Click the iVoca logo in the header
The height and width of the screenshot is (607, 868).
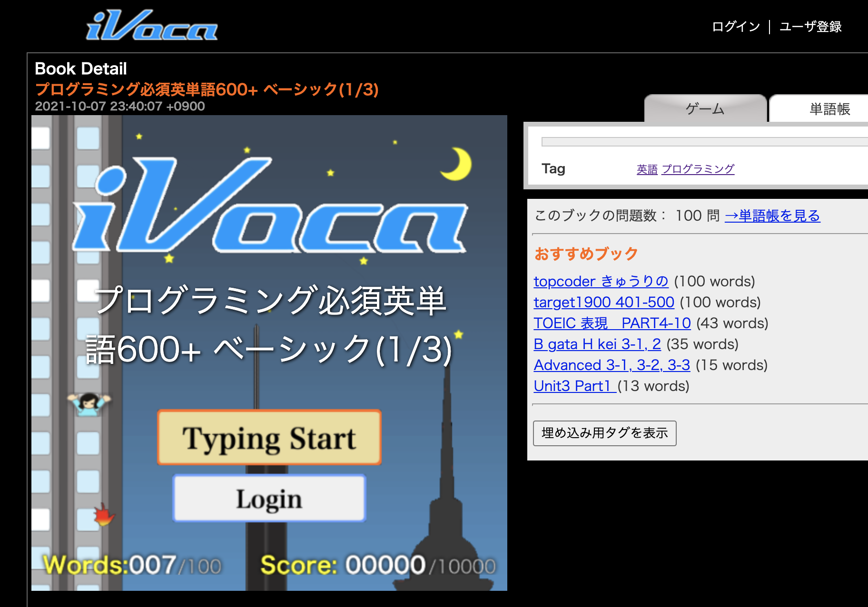[151, 25]
